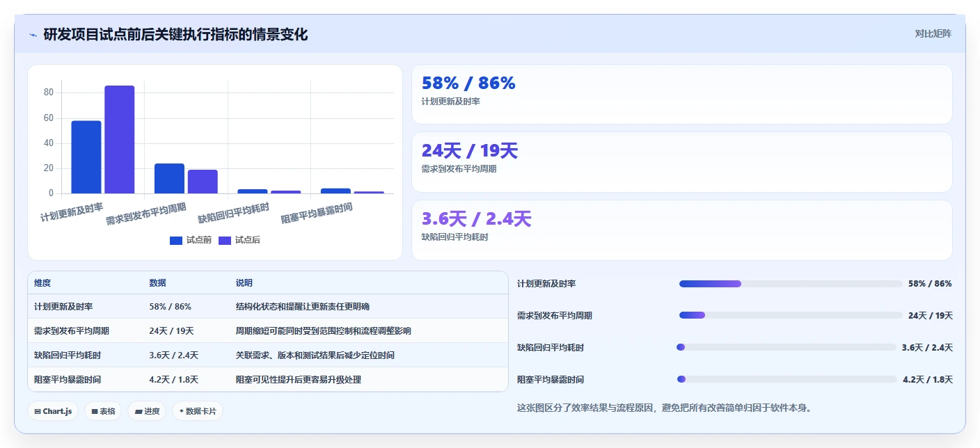Click the 试点后 bar for 计划更新及时率

click(x=119, y=140)
